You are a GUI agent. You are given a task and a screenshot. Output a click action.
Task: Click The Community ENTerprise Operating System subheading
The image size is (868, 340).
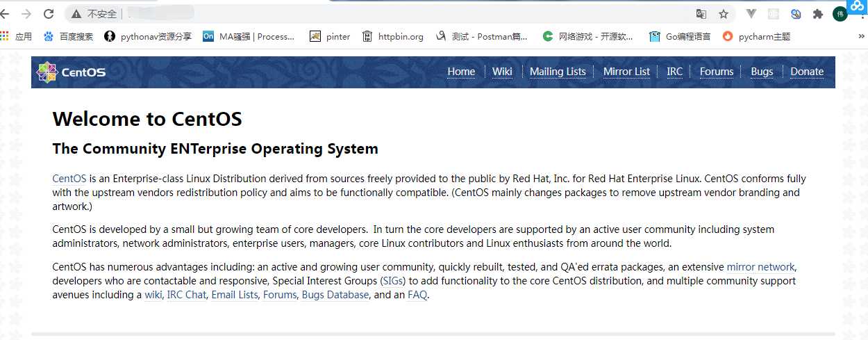(215, 149)
